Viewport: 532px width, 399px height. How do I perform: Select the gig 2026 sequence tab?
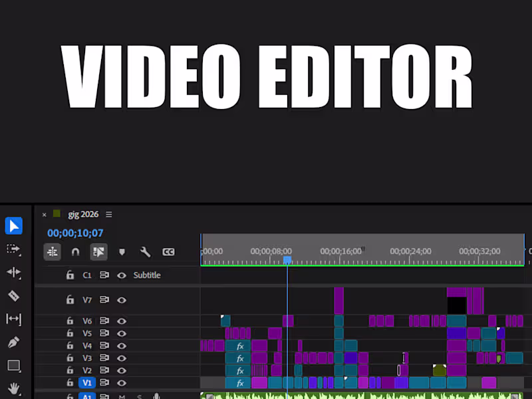coord(82,214)
